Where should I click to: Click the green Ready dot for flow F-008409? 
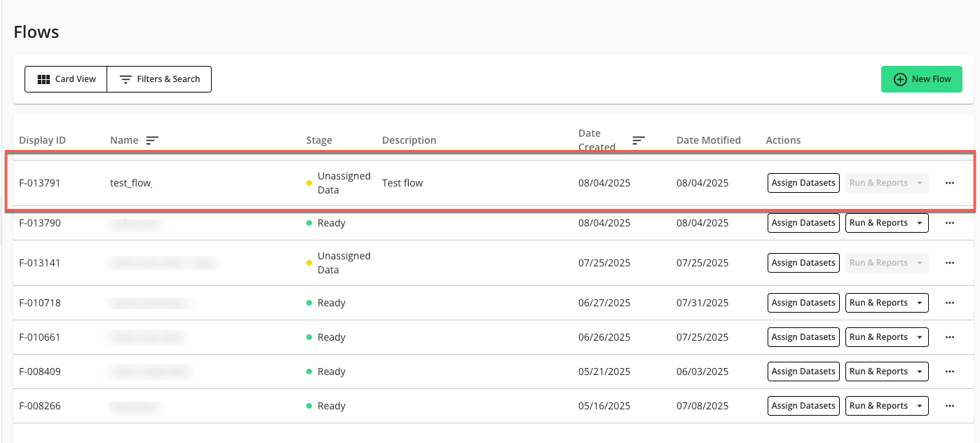click(309, 371)
